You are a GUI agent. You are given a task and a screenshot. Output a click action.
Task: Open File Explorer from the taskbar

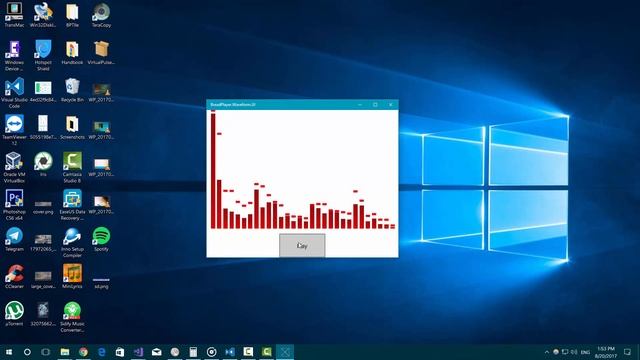point(64,352)
